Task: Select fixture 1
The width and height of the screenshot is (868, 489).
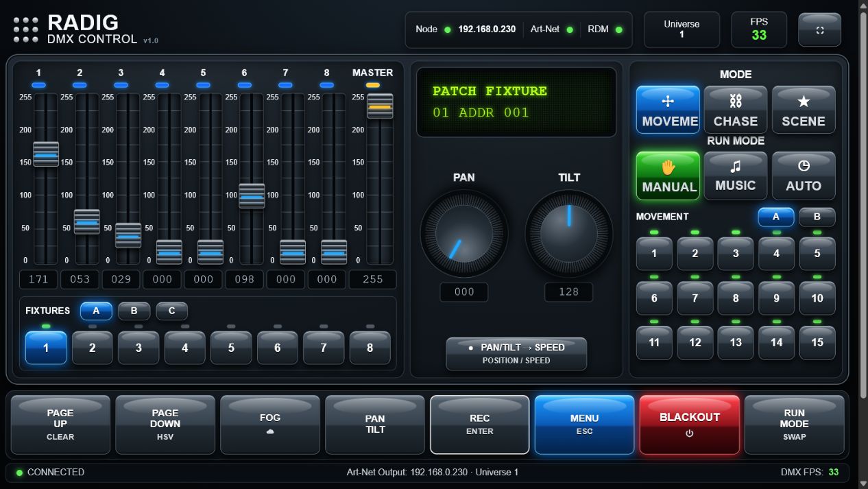Action: tap(46, 348)
